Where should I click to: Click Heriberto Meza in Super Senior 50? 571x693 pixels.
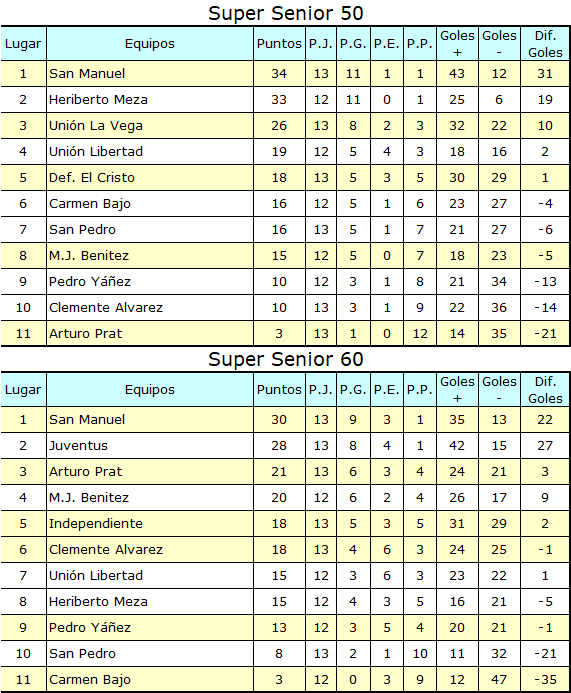98,100
